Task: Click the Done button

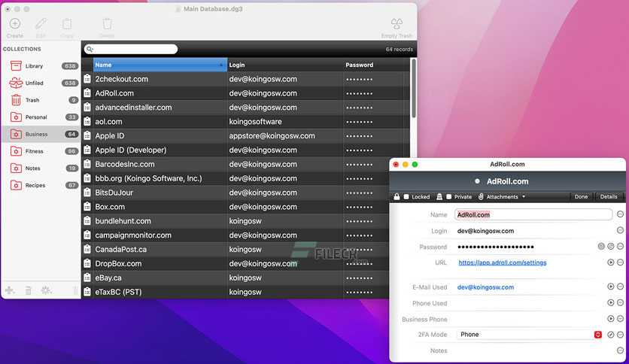Action: [581, 197]
